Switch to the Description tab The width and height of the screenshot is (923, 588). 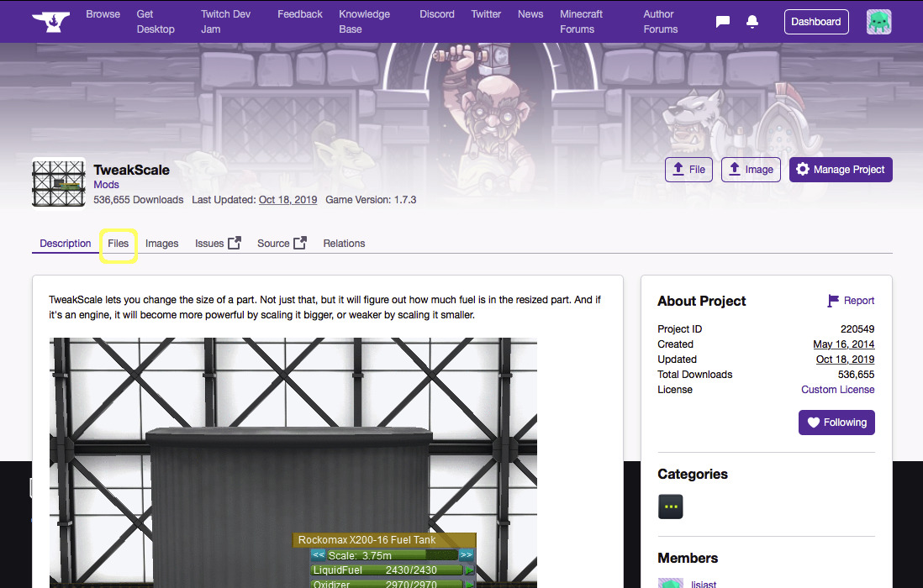(66, 243)
